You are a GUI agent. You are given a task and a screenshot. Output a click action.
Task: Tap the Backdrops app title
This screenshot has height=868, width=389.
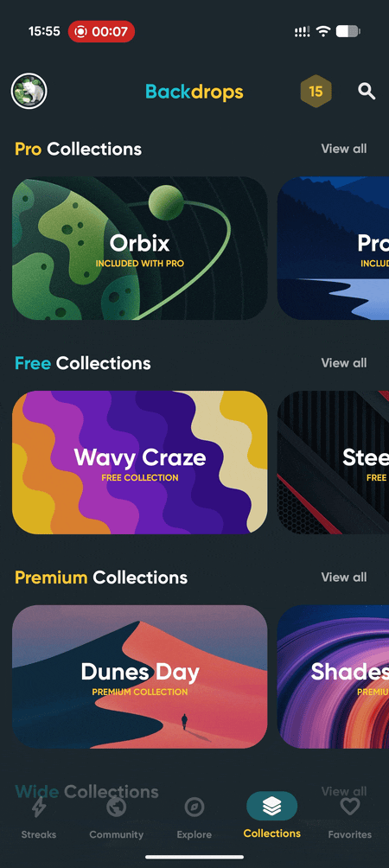point(194,92)
